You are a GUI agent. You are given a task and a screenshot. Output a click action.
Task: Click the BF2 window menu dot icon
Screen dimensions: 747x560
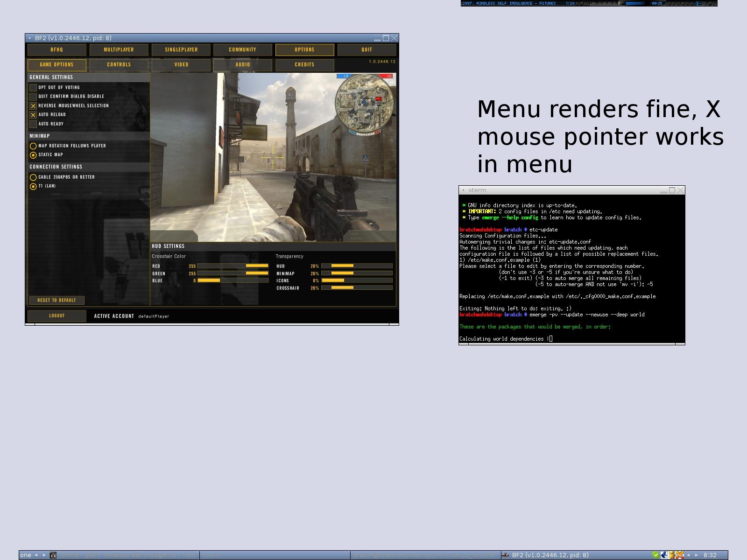tap(29, 38)
